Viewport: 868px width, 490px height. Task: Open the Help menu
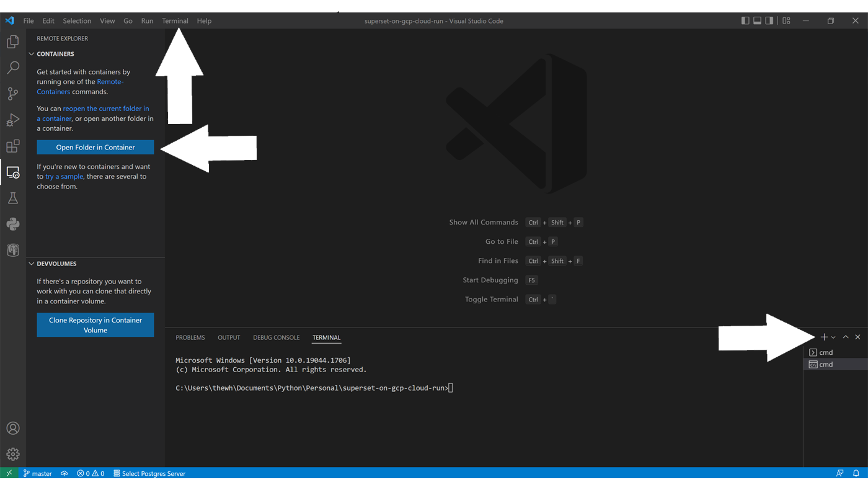point(204,20)
